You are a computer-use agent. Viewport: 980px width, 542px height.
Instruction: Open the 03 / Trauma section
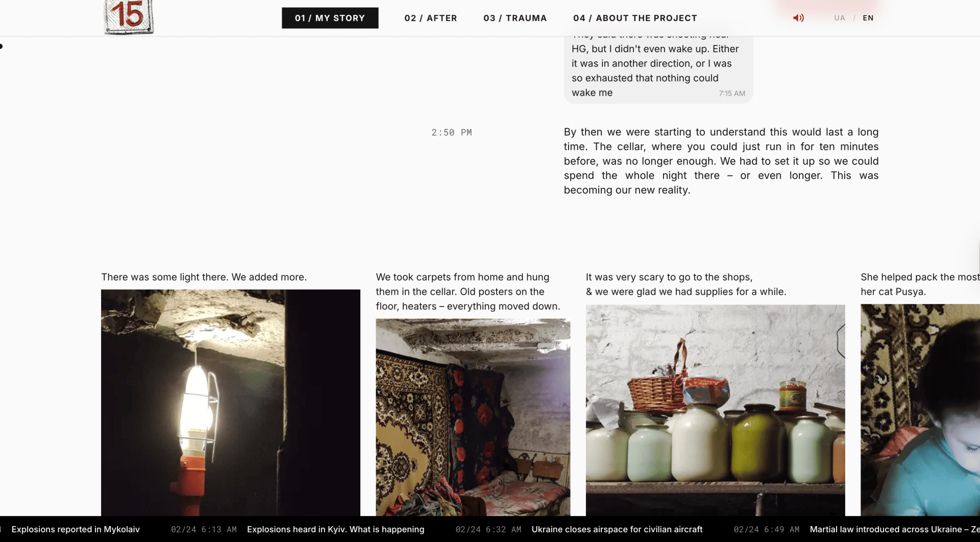coord(515,18)
